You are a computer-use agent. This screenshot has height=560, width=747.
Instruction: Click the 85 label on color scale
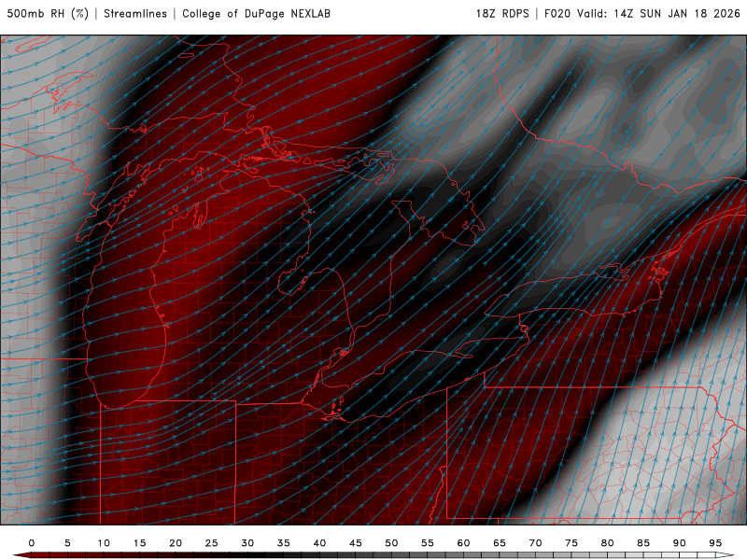point(643,543)
